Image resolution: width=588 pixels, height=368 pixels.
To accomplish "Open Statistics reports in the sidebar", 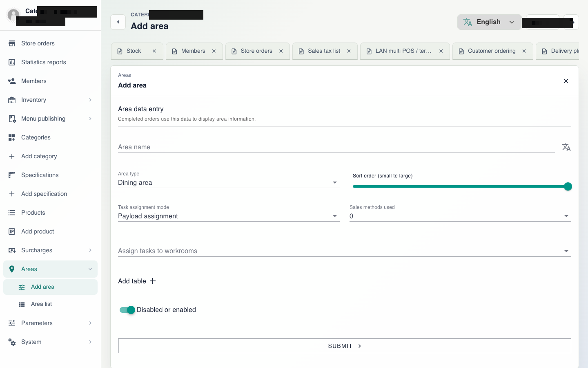I will tap(50, 62).
